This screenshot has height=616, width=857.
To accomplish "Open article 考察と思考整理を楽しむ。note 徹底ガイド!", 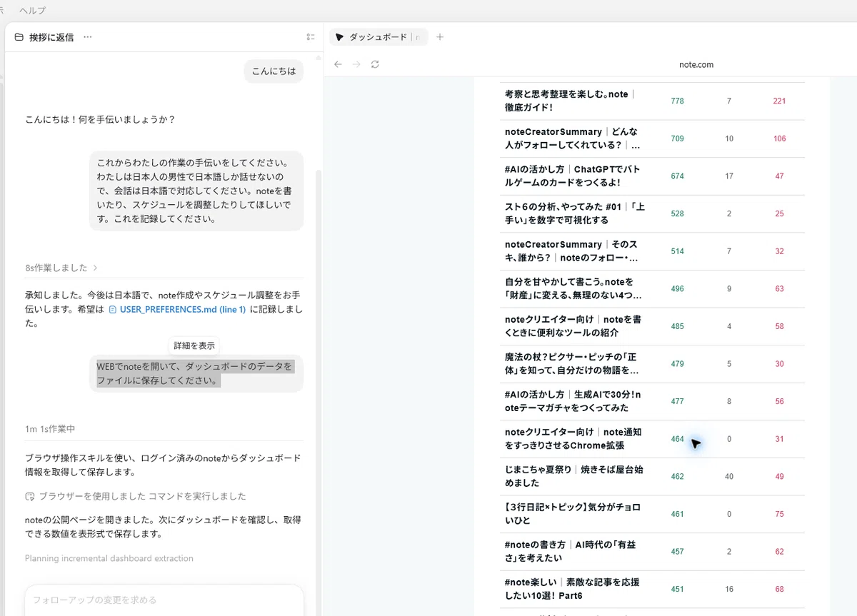I will pos(570,101).
